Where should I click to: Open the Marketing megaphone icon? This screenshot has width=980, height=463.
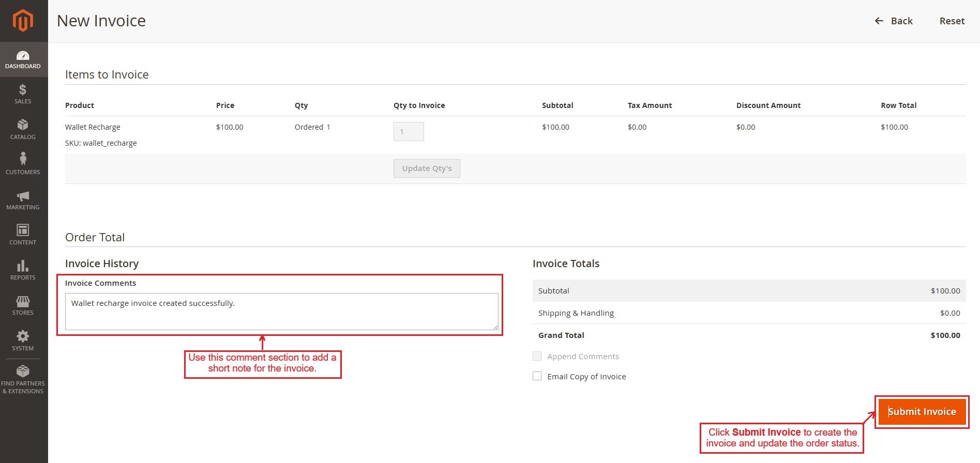pyautogui.click(x=23, y=196)
